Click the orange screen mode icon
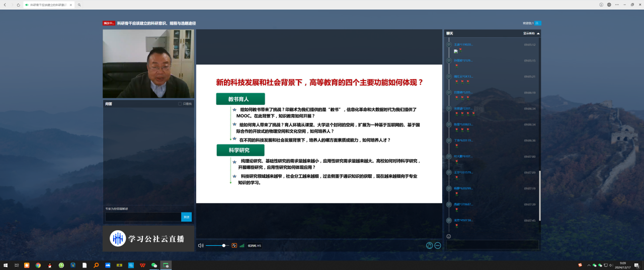The height and width of the screenshot is (270, 644). 234,245
